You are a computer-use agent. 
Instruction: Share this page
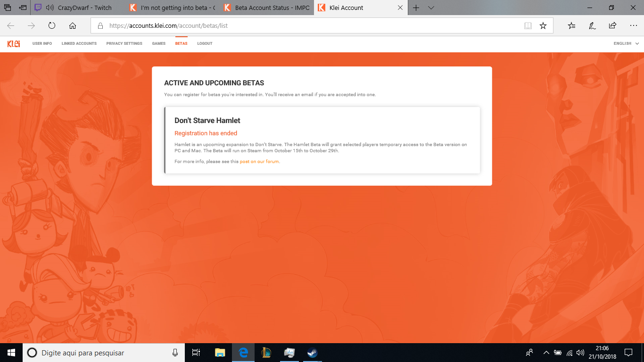(612, 26)
